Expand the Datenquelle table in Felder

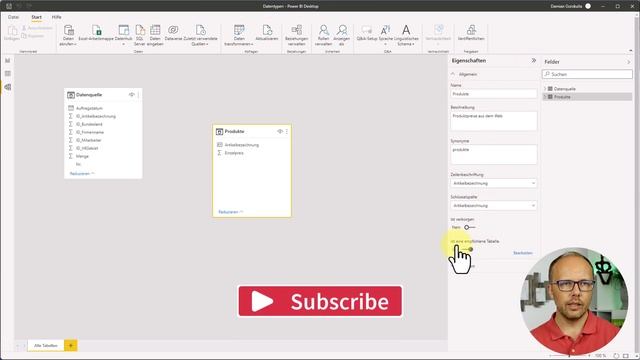coord(545,89)
